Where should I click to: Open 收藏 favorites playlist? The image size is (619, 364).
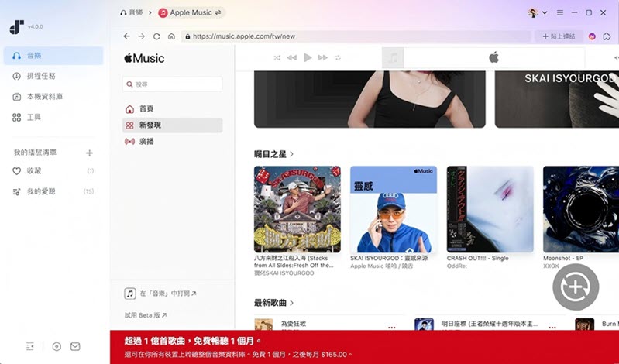pos(53,171)
